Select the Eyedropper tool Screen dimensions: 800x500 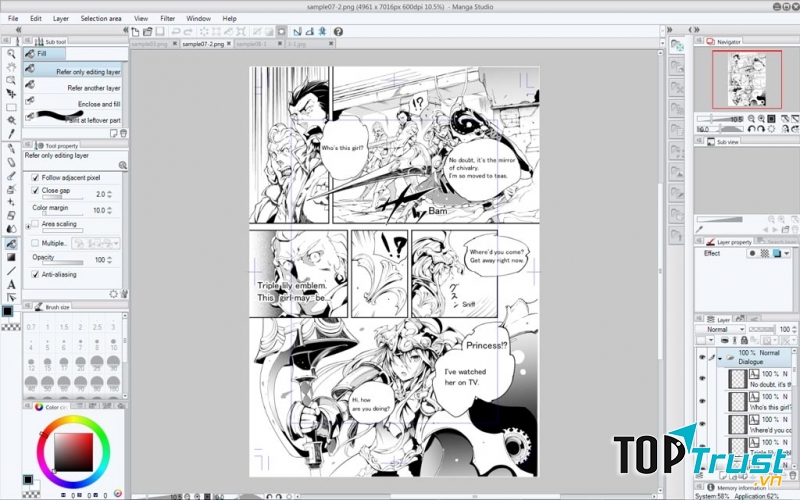tap(11, 134)
